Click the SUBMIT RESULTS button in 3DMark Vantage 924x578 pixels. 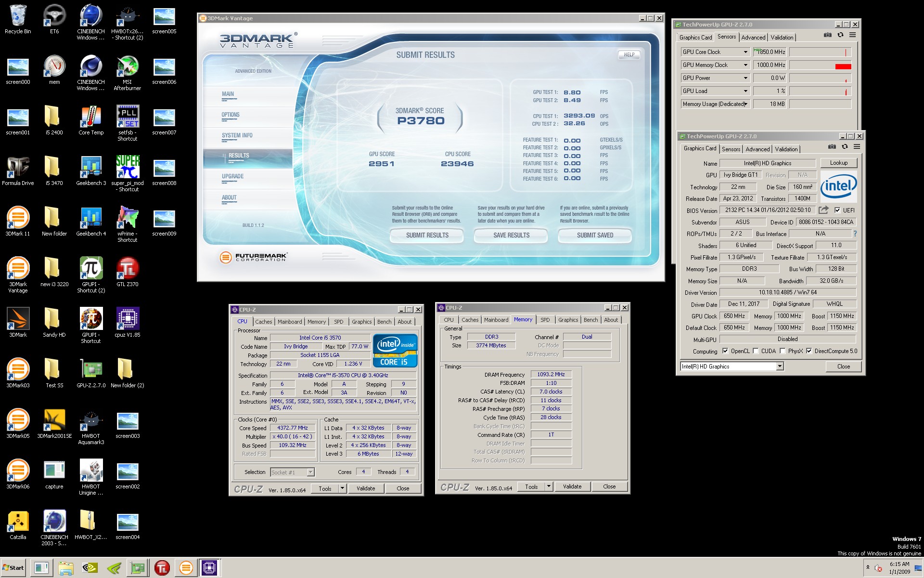[427, 235]
